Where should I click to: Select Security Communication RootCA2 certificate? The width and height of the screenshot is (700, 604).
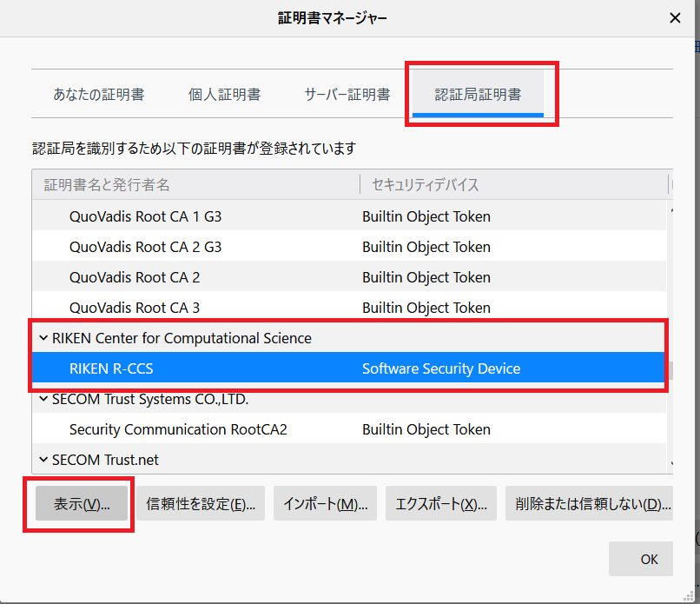coord(178,429)
